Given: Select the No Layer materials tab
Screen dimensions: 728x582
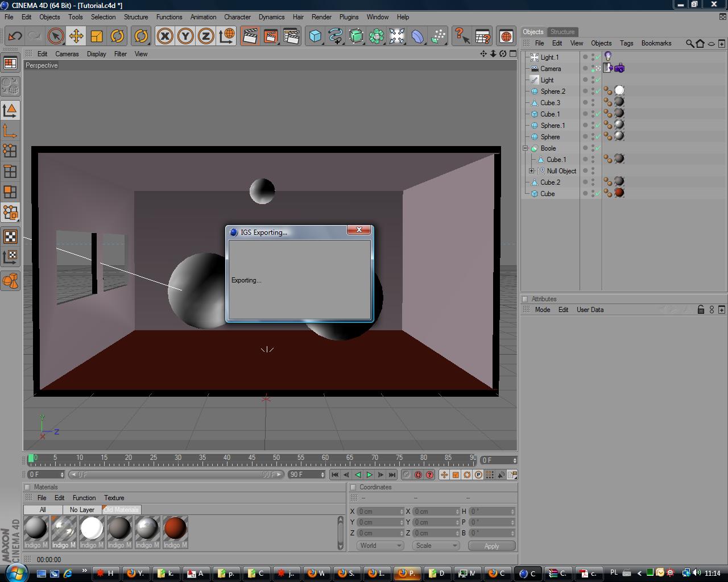Looking at the screenshot, I should pyautogui.click(x=82, y=510).
